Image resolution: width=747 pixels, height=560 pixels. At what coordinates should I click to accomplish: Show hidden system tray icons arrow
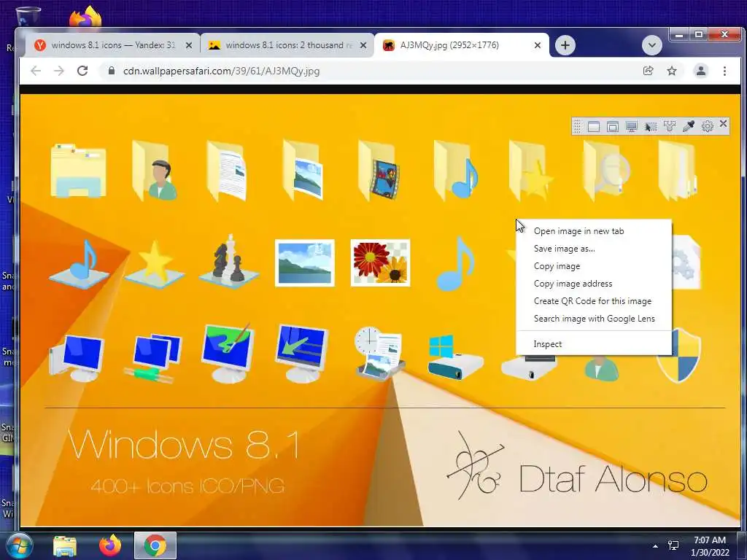[x=656, y=546]
